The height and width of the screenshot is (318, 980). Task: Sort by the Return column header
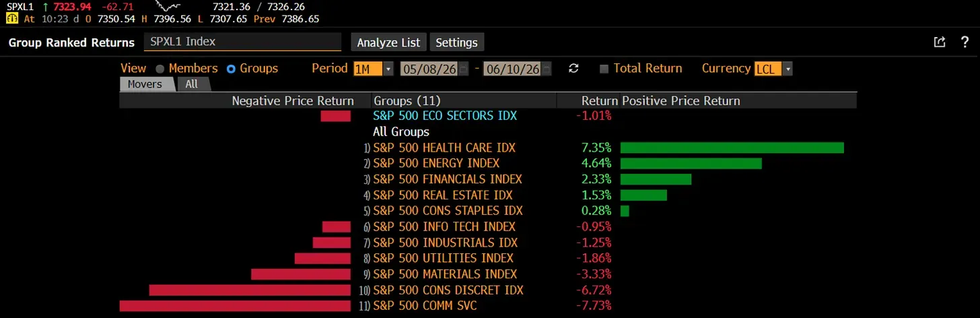599,101
